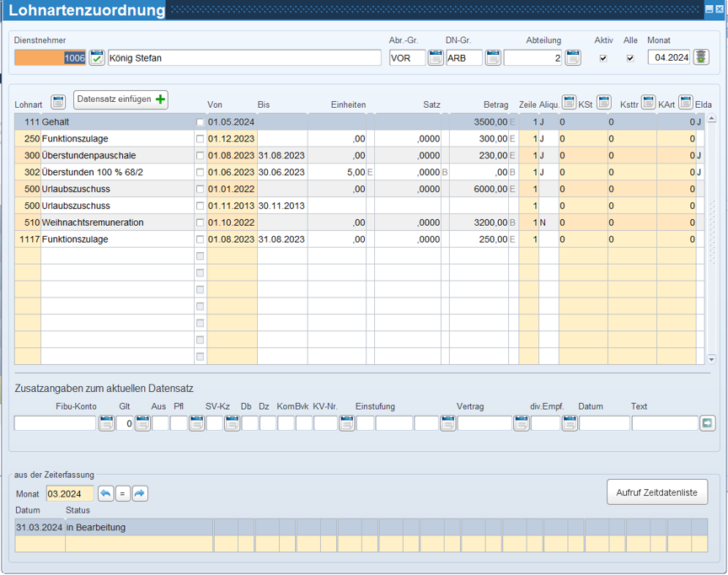Toggle the Alle checkbox
This screenshot has width=728, height=575.
tap(629, 58)
